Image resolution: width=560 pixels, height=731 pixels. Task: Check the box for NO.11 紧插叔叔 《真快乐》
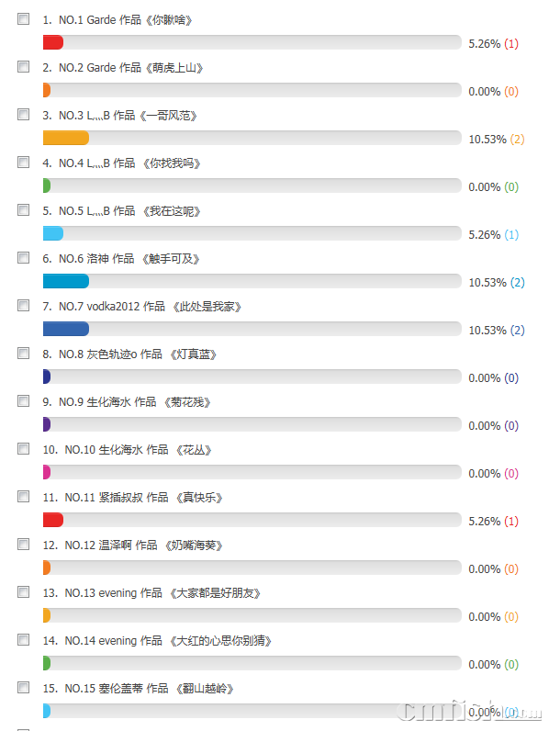click(23, 497)
